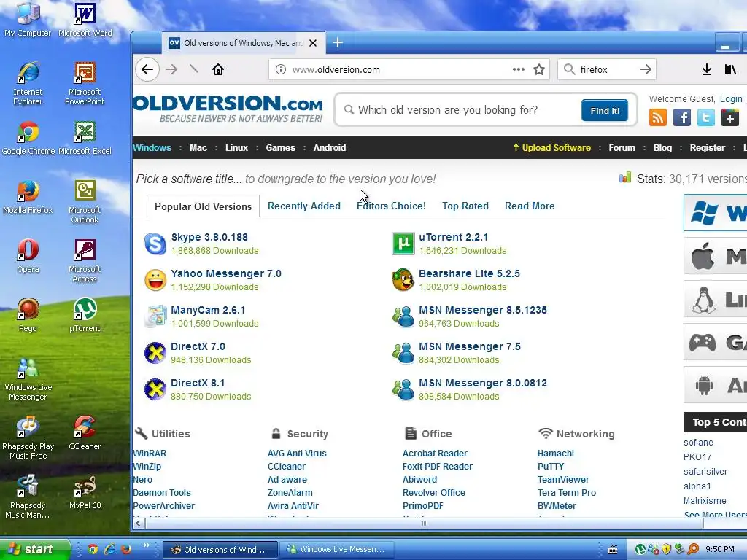747x560 pixels.
Task: Open CCleaner desktop shortcut
Action: click(x=85, y=433)
